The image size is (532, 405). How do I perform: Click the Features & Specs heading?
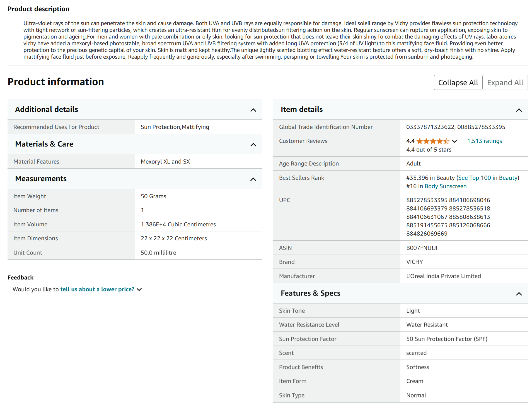click(x=310, y=293)
